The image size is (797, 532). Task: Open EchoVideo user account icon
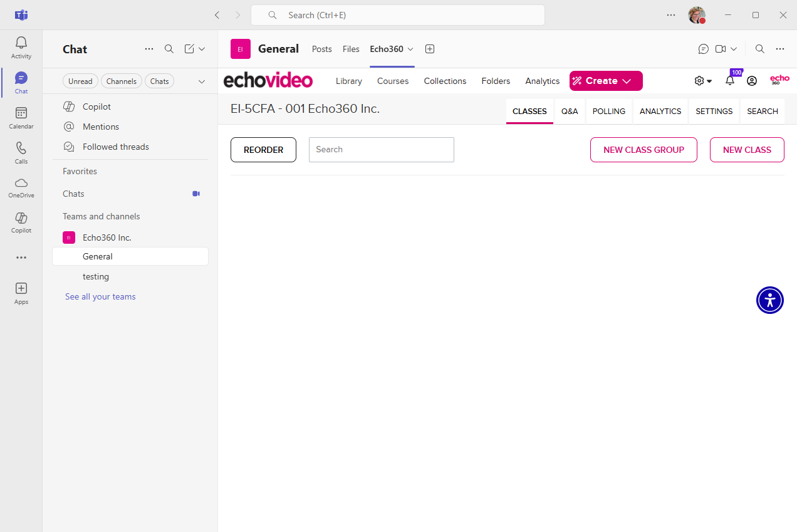click(x=752, y=81)
